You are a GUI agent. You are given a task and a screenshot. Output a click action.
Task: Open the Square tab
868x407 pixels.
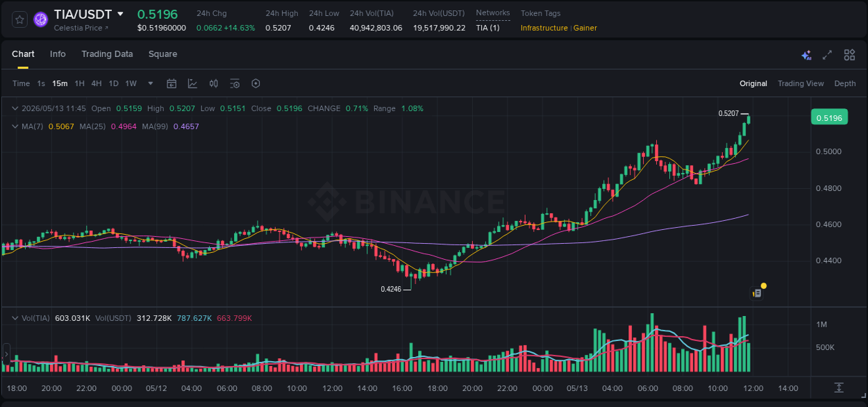tap(162, 54)
